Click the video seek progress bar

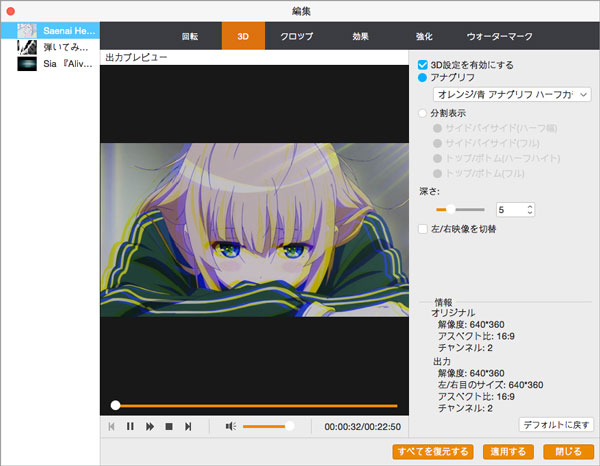(254, 406)
